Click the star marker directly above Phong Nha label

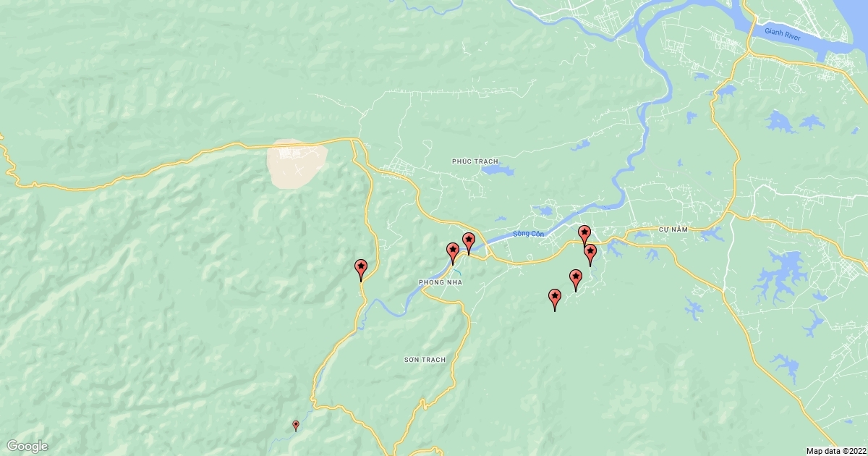click(453, 253)
